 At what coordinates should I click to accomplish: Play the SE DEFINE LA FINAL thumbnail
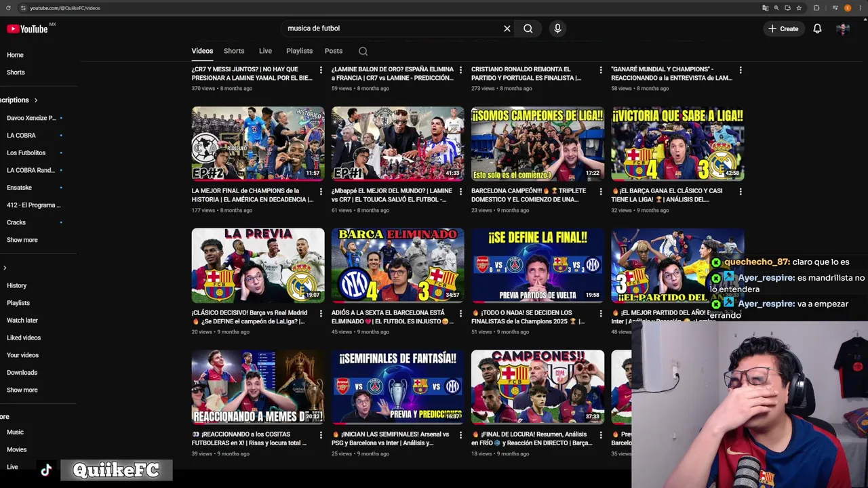click(538, 265)
